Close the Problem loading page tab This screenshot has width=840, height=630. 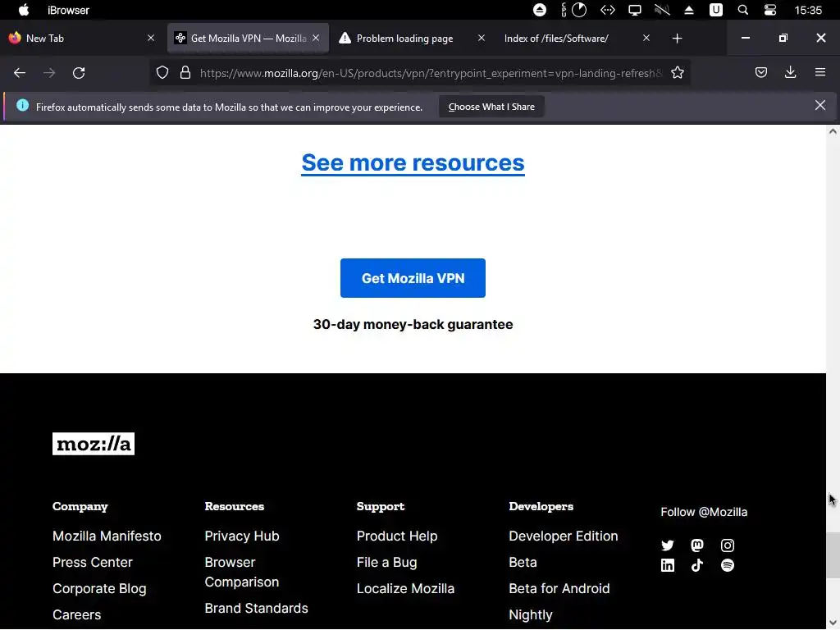(481, 38)
